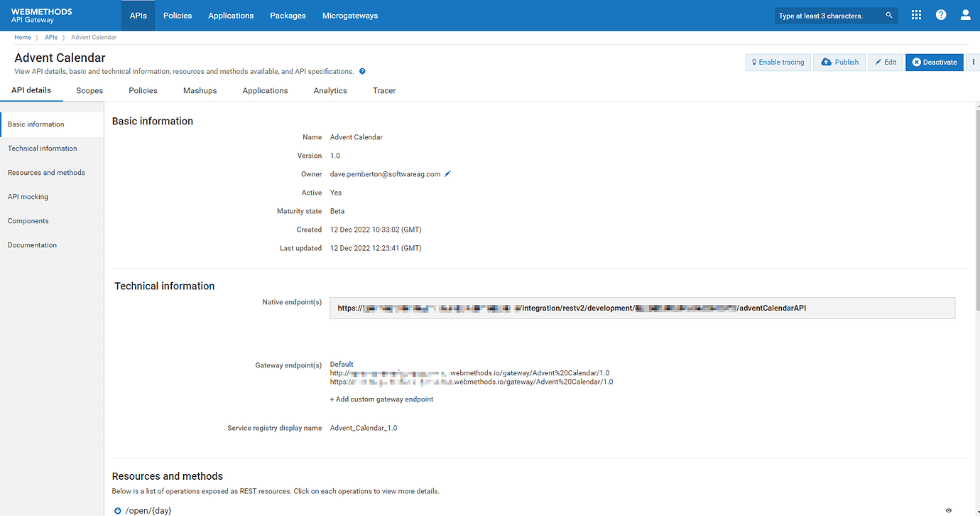
Task: Click the Advent_Calendar_1.0 registry name
Action: tap(364, 428)
